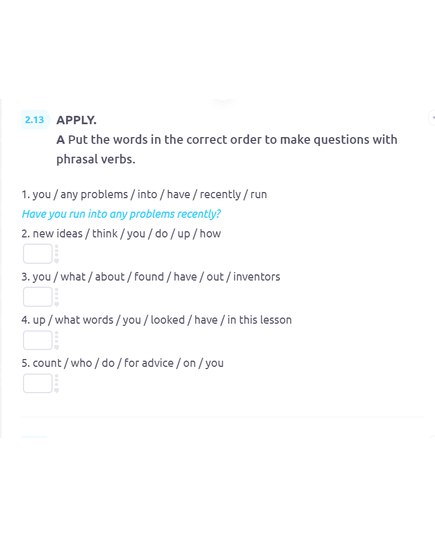Focus the answer field for question 4
The height and width of the screenshot is (537, 435).
(38, 340)
